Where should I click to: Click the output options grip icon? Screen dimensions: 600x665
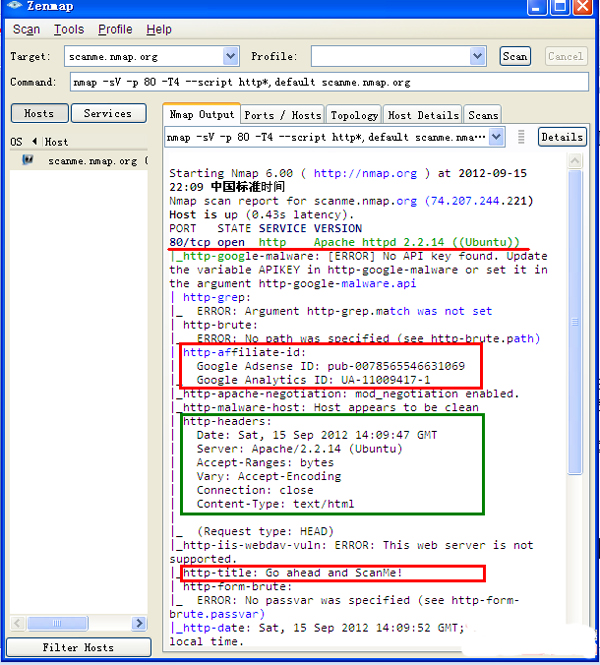point(521,137)
